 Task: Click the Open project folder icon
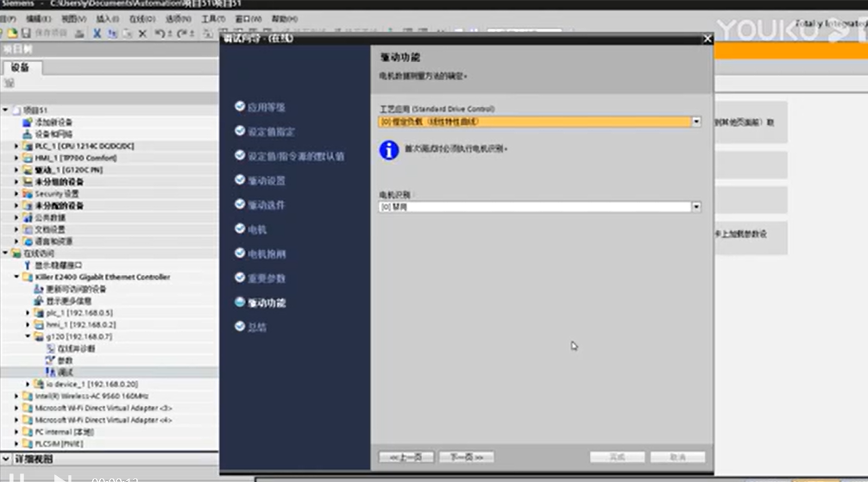(12, 34)
